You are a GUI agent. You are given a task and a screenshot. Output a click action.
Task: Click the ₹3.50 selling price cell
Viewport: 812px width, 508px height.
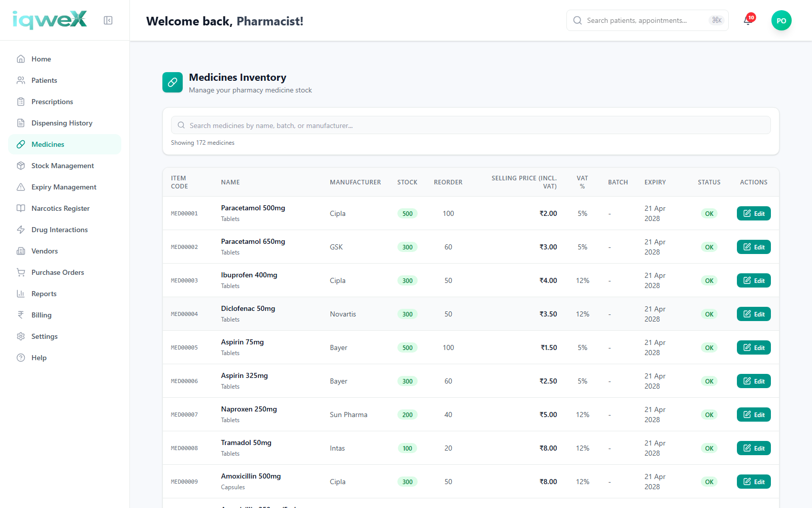click(548, 314)
